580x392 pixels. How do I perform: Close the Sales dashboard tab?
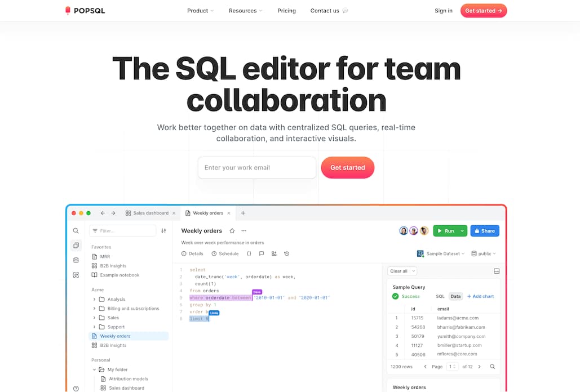174,213
